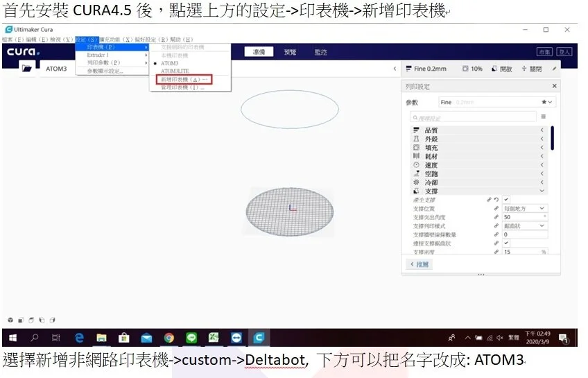This screenshot has width=588, height=378.
Task: Expand the 外殼 settings category
Action: (x=542, y=139)
